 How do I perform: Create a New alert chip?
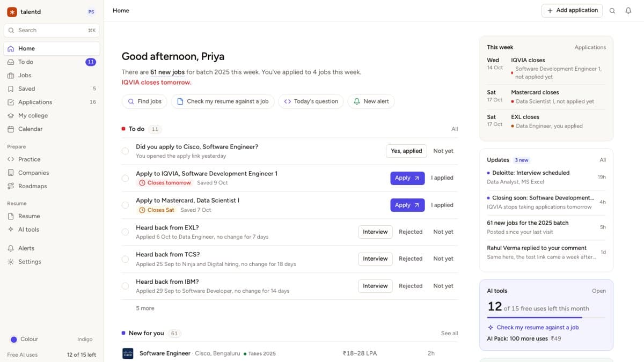point(371,101)
